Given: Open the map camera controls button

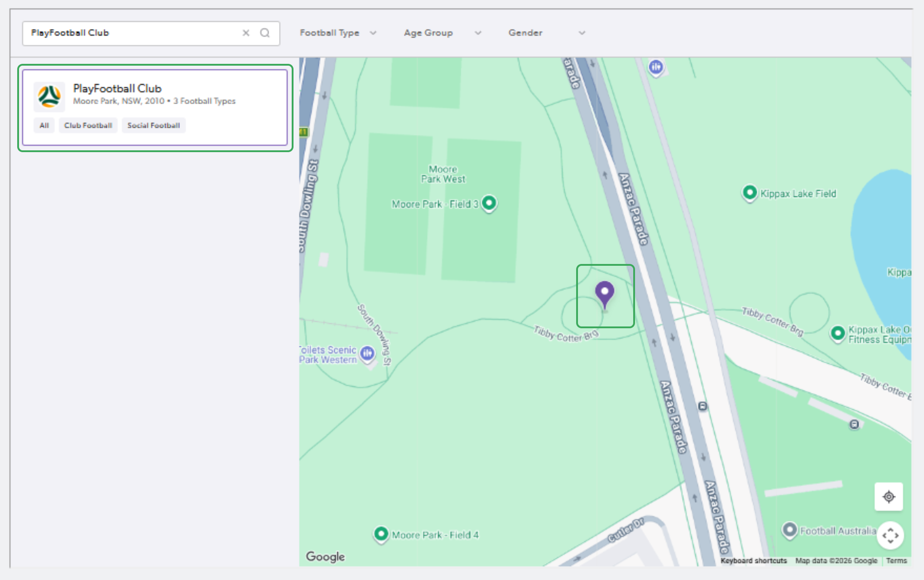Looking at the screenshot, I should click(890, 536).
